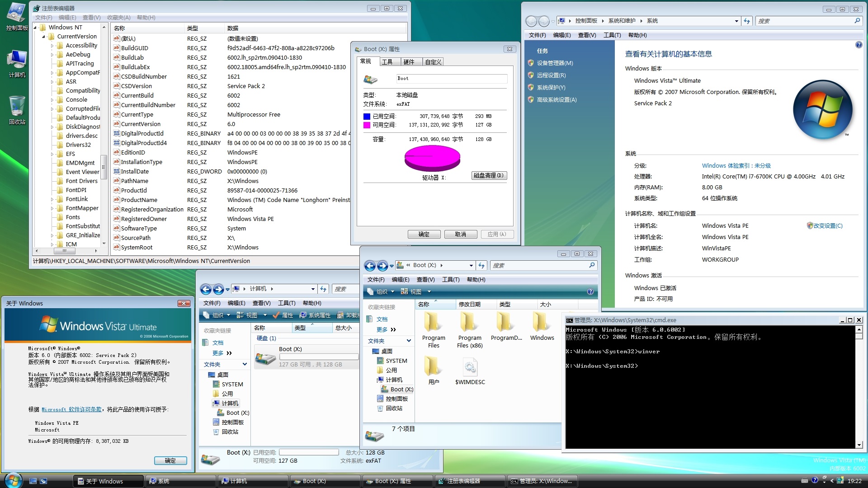Collapse the CurrentVersion registry key
Image resolution: width=868 pixels, height=488 pixels.
[44, 37]
